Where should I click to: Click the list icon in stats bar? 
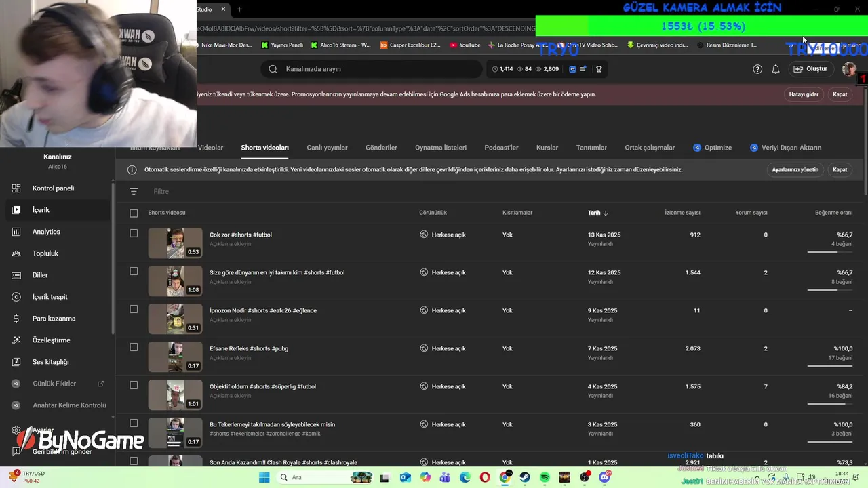[x=583, y=69]
